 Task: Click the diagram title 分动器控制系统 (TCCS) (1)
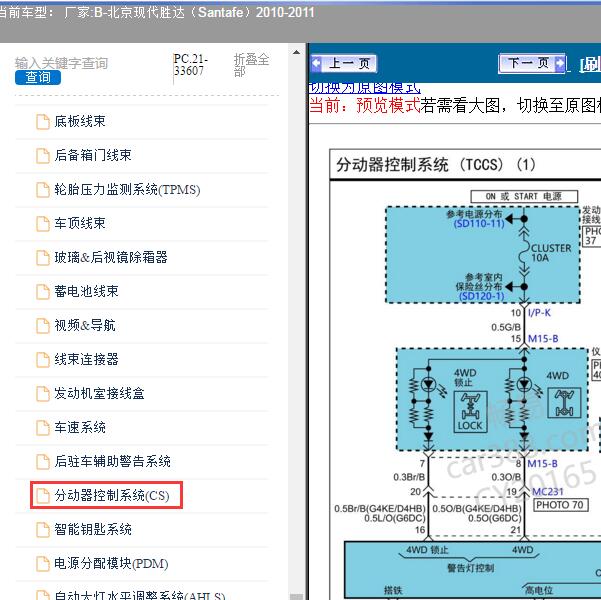(435, 165)
